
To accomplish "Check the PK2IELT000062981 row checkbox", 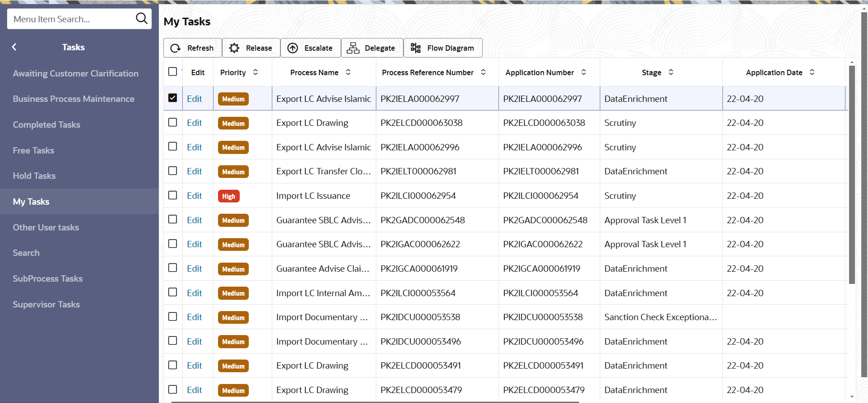I will coord(172,171).
